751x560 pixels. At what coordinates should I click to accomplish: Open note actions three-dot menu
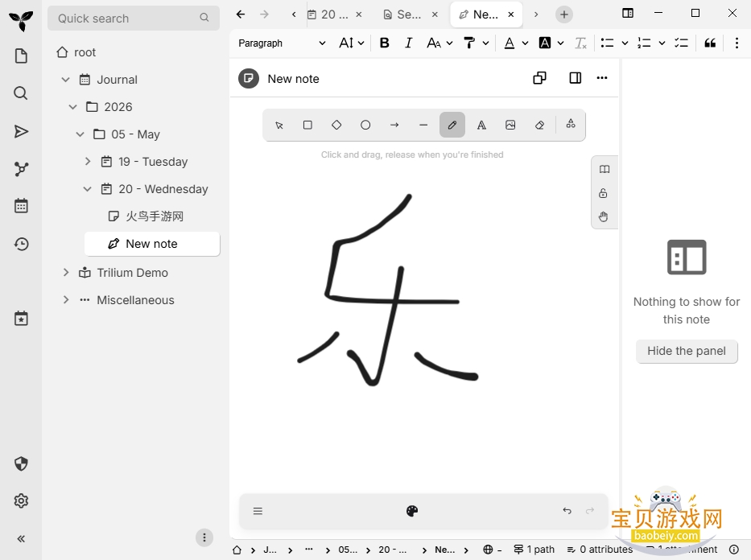pos(602,78)
